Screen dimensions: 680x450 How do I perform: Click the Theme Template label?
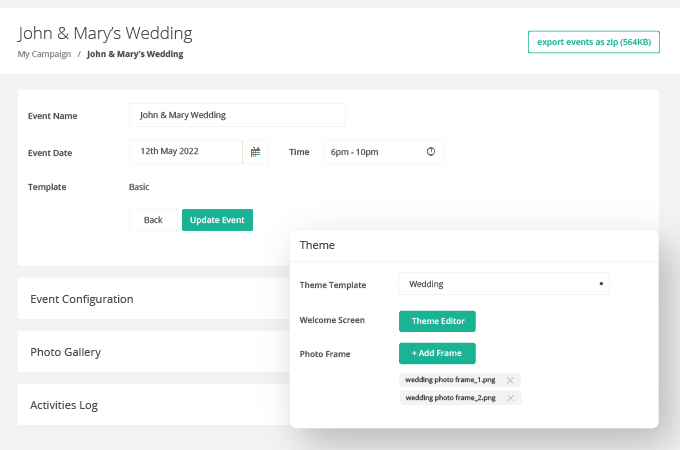coord(333,285)
